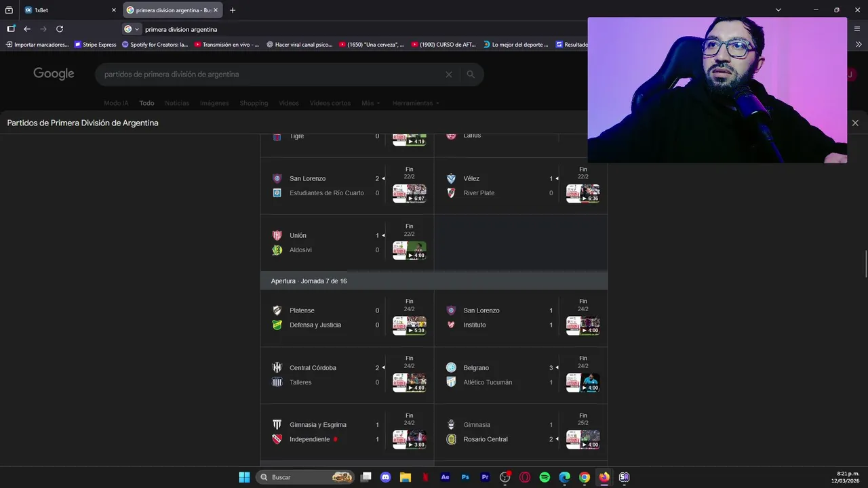Play Platense vs Defensa y Justicia video
This screenshot has height=488, width=868.
410,325
